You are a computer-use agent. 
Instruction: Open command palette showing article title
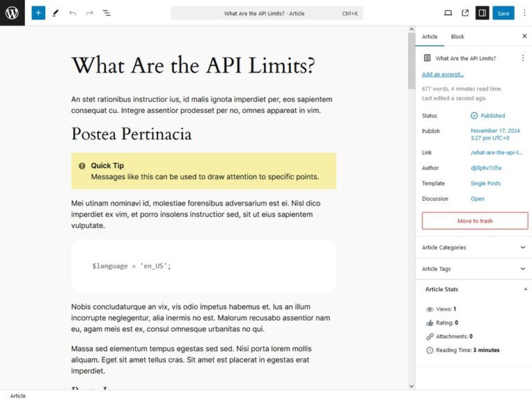tap(267, 13)
